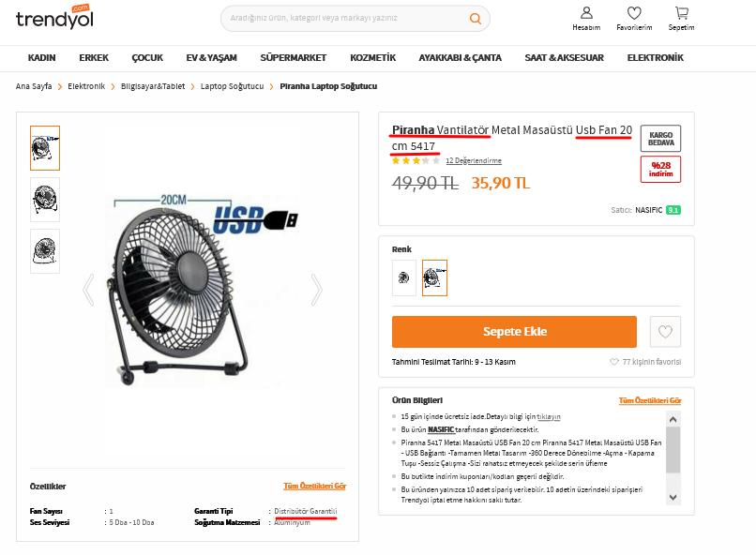Open Hesabım account icon
Viewport: 756px width, 555px height.
point(586,13)
